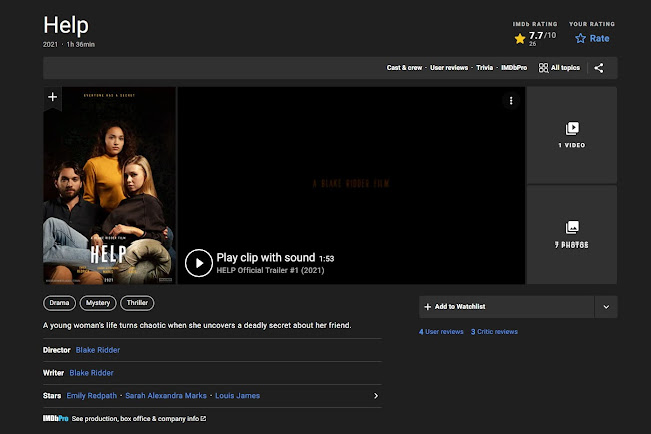651x434 pixels.
Task: Open the 1 Video tile
Action: click(572, 135)
